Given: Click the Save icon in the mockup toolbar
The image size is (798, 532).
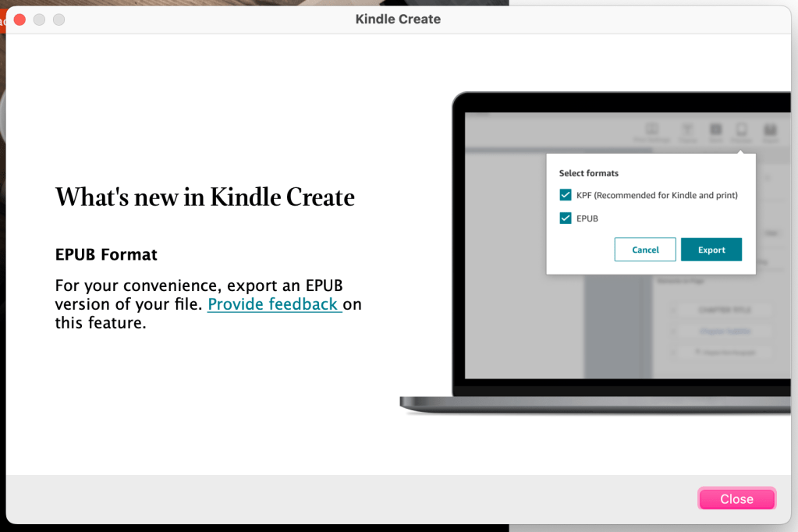Looking at the screenshot, I should tap(715, 130).
